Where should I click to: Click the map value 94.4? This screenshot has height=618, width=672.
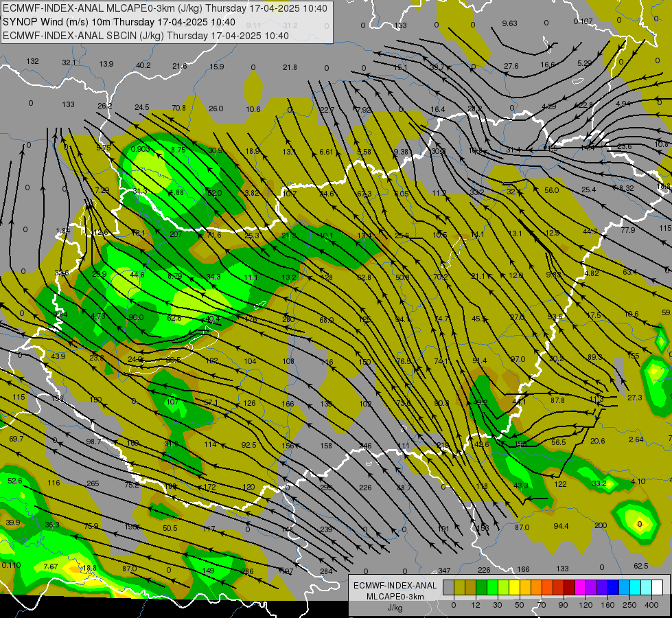tap(561, 526)
